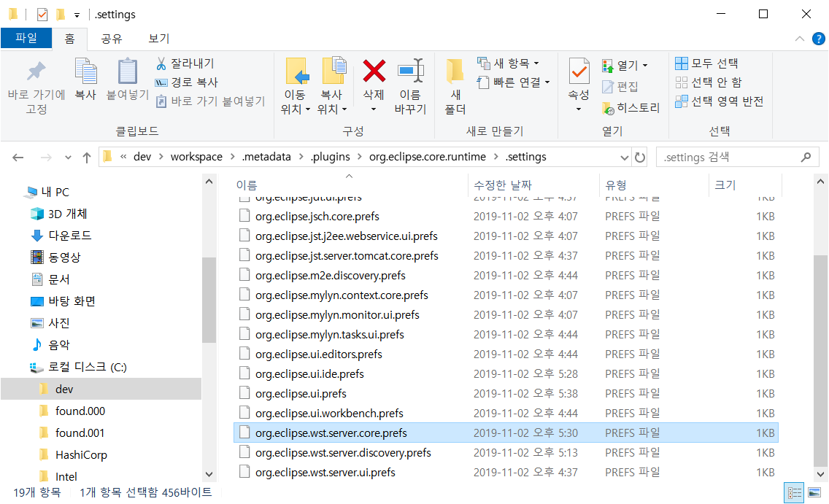Click properties checkmark in quick access toolbar
The height and width of the screenshot is (504, 829).
coord(42,15)
